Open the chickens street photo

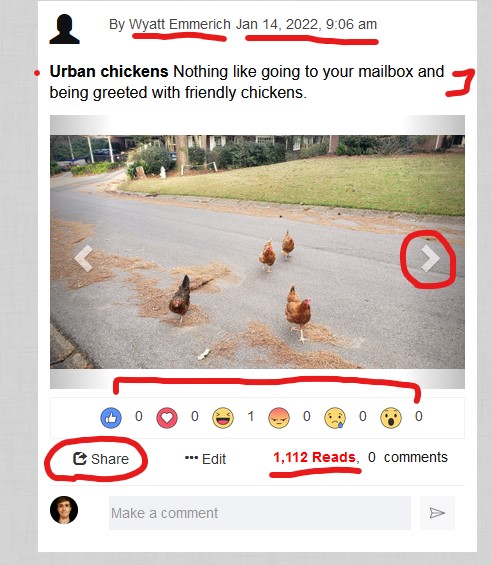(257, 252)
